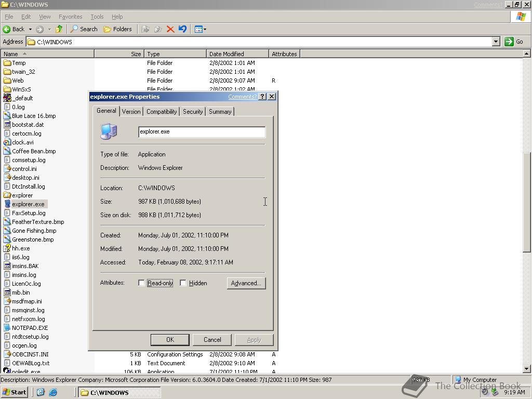Select the General tab
Image resolution: width=532 pixels, height=399 pixels.
[106, 111]
